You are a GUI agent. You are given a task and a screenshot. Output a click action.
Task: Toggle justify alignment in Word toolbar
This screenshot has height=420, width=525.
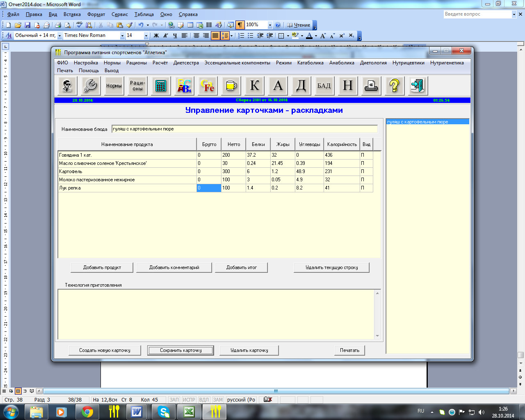click(x=215, y=36)
